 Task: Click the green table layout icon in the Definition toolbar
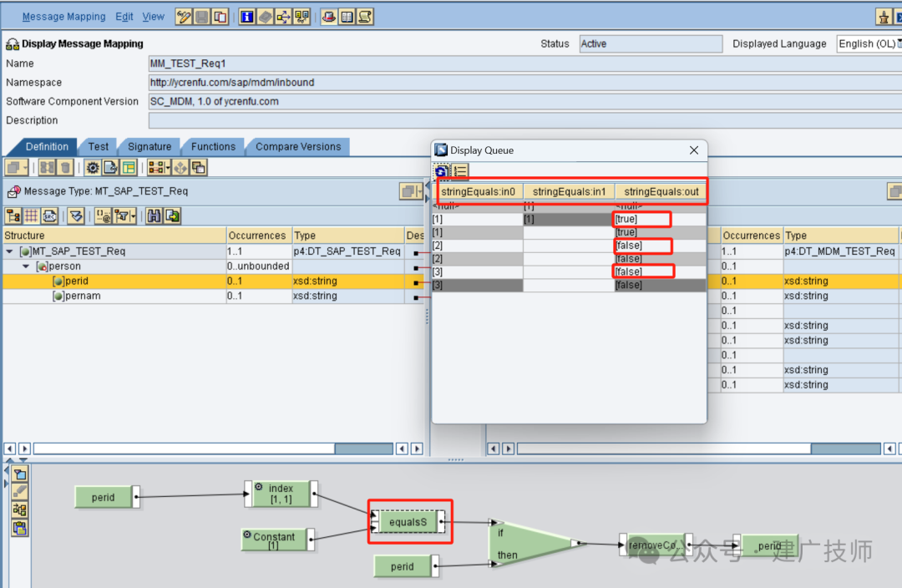coord(129,167)
